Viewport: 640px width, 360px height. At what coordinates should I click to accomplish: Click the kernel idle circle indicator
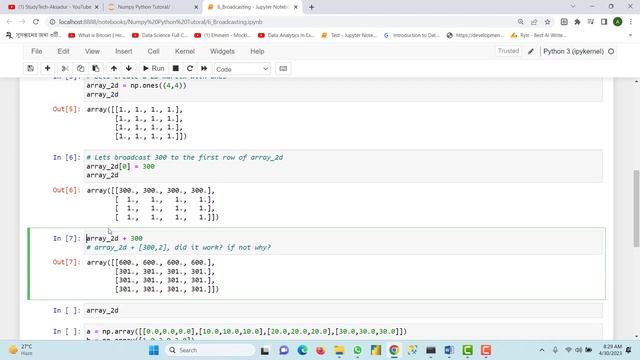click(x=611, y=51)
